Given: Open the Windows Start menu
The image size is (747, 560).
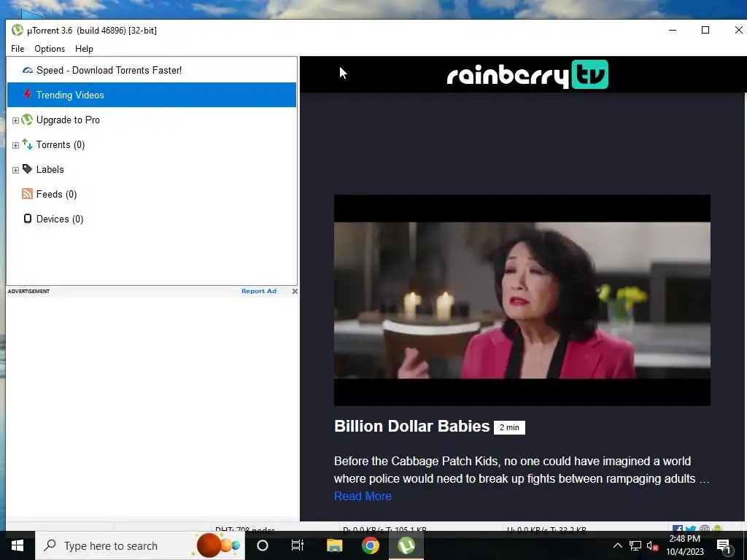Looking at the screenshot, I should tap(18, 545).
